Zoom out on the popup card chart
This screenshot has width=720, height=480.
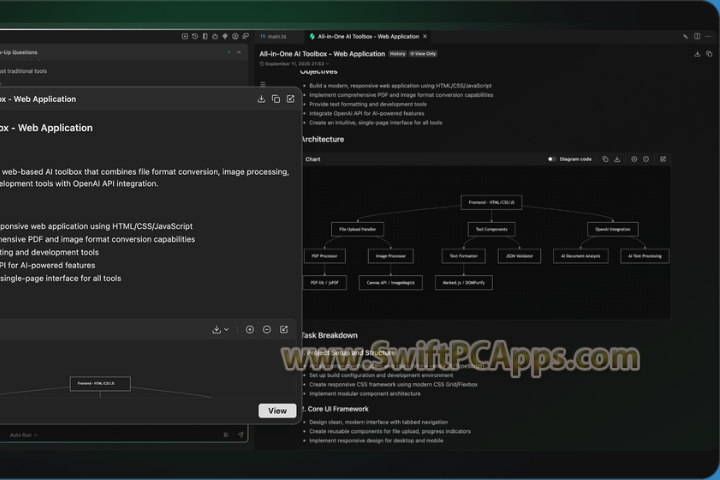click(267, 329)
